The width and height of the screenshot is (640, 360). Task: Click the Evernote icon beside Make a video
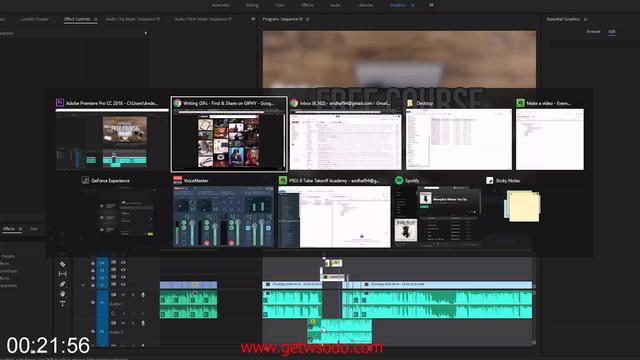point(520,103)
